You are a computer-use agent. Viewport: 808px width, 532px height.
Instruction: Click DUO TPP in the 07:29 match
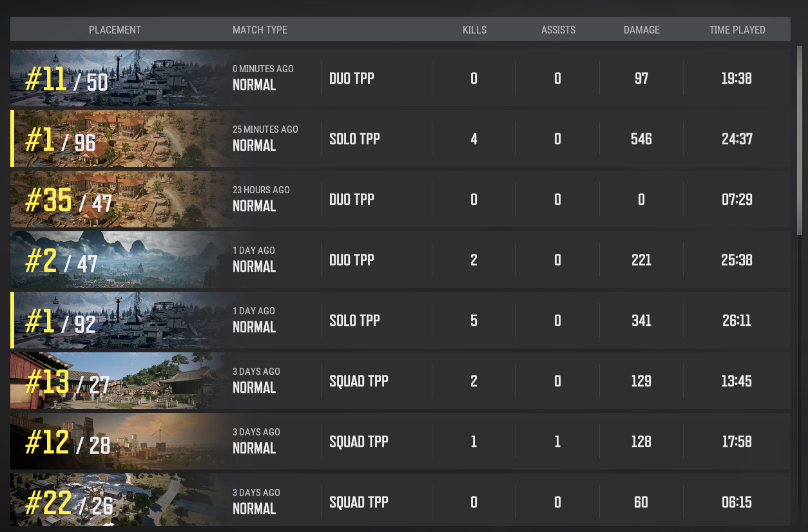[352, 200]
